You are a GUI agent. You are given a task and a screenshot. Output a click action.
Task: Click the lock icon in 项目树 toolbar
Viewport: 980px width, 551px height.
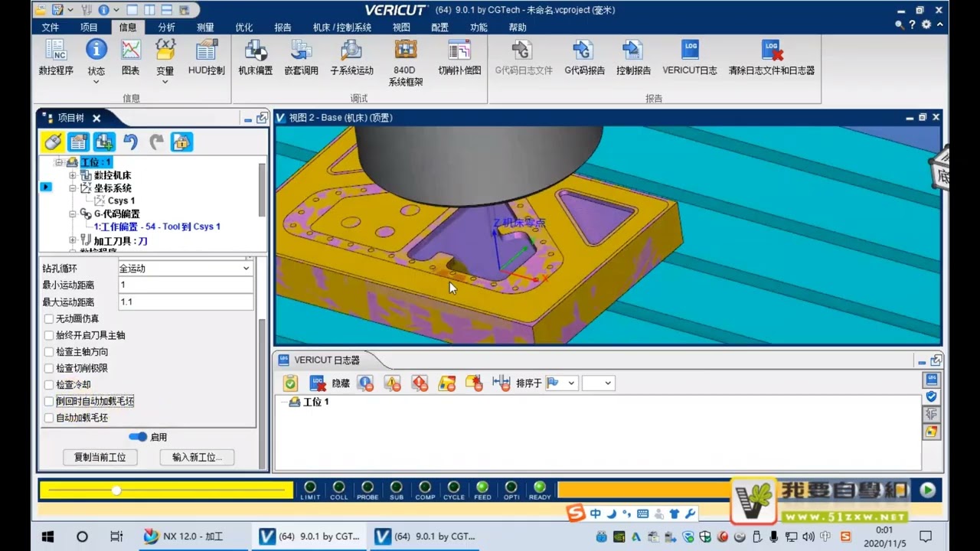tap(181, 142)
